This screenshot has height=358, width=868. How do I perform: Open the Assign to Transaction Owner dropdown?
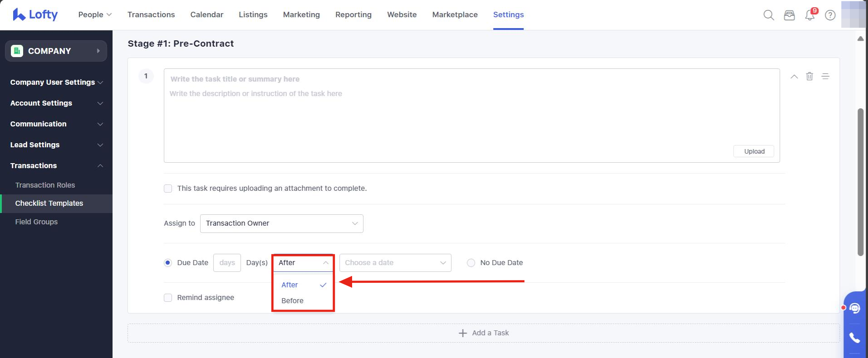pos(281,223)
